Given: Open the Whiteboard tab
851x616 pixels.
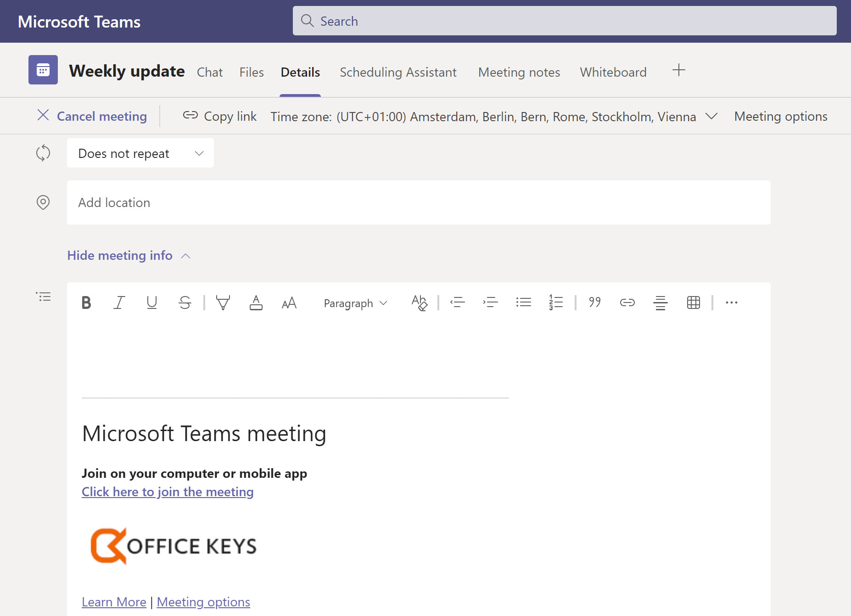Looking at the screenshot, I should tap(613, 72).
